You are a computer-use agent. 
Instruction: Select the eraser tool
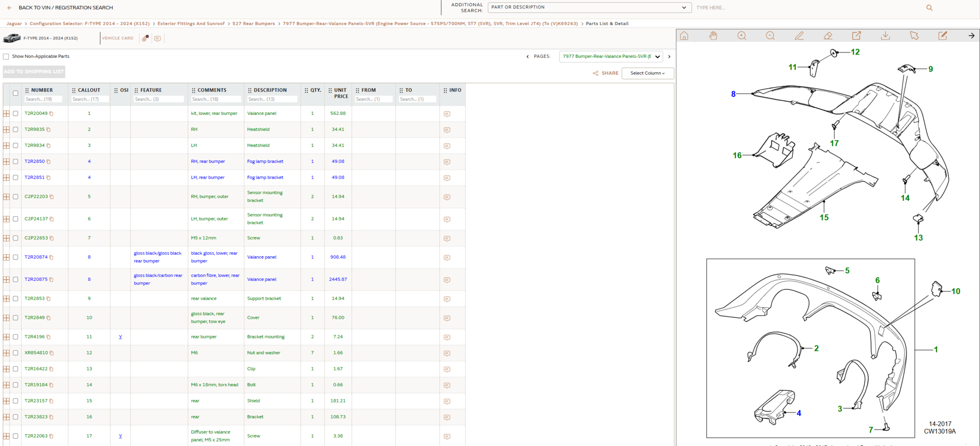tap(828, 36)
